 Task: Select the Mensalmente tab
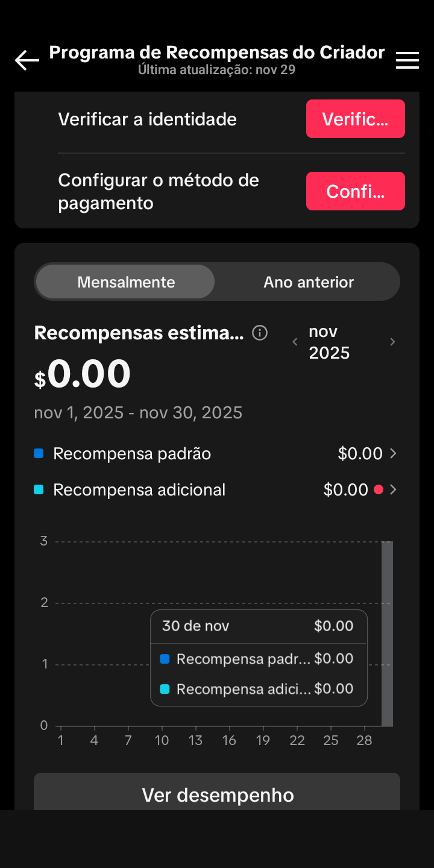pyautogui.click(x=126, y=281)
